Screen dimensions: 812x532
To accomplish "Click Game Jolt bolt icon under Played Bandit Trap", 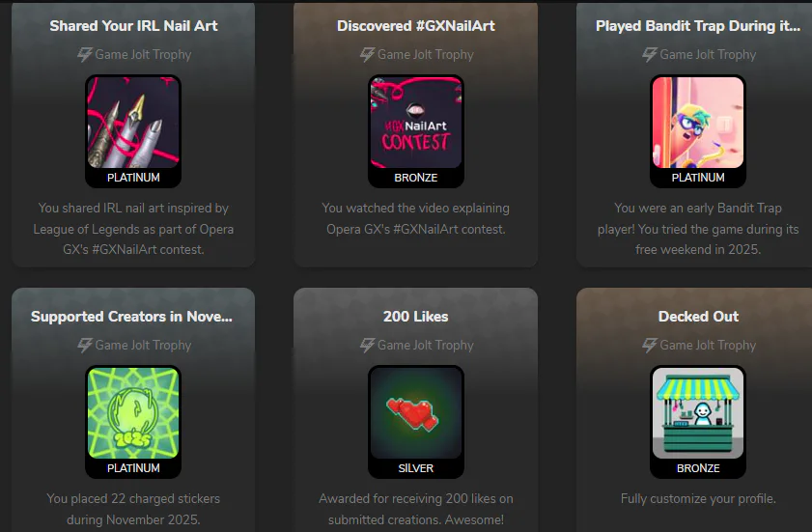I will click(650, 54).
